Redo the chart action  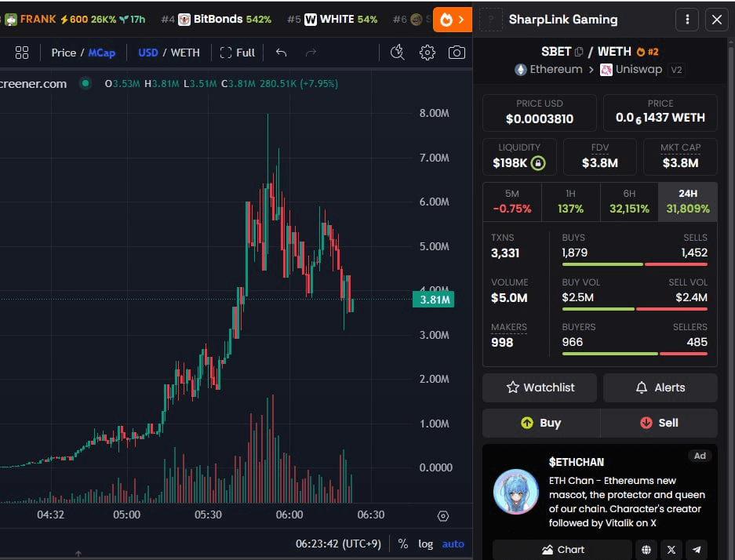coord(311,53)
